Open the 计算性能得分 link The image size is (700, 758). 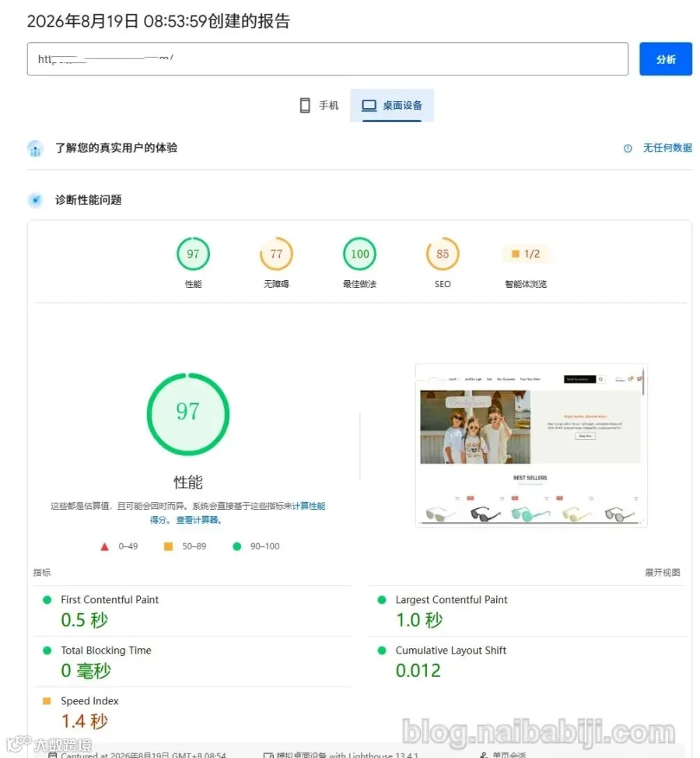coord(310,506)
